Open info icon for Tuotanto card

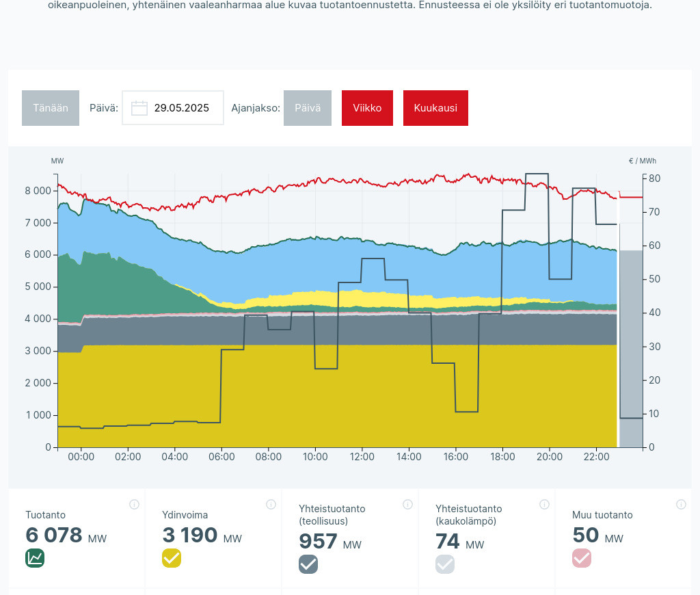(134, 505)
